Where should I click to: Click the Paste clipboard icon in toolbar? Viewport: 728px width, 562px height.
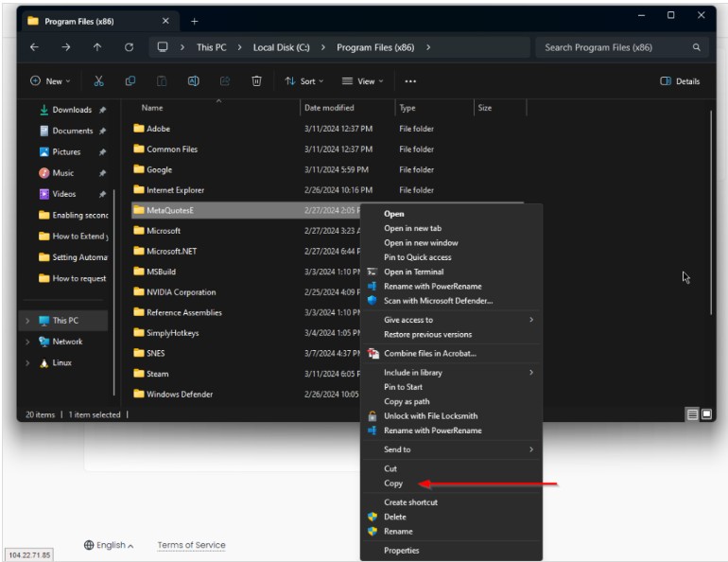click(162, 81)
